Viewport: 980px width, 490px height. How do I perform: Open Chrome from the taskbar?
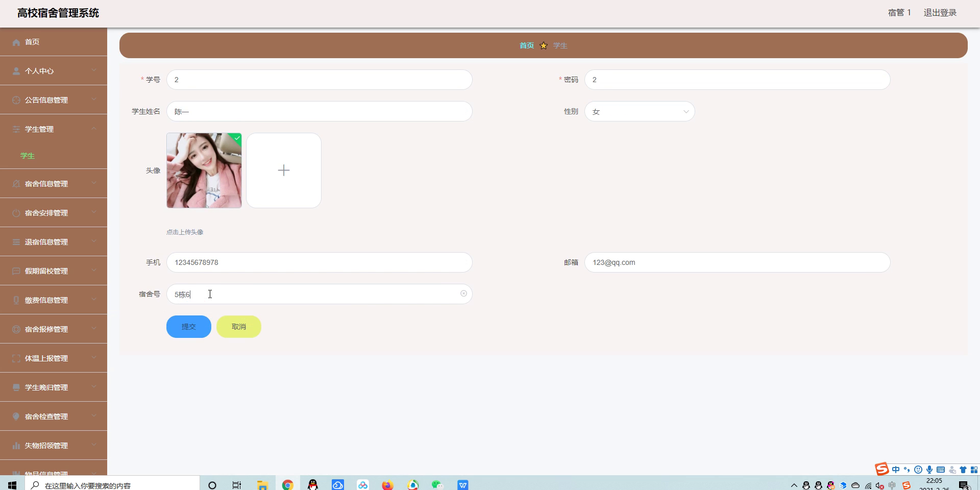288,485
